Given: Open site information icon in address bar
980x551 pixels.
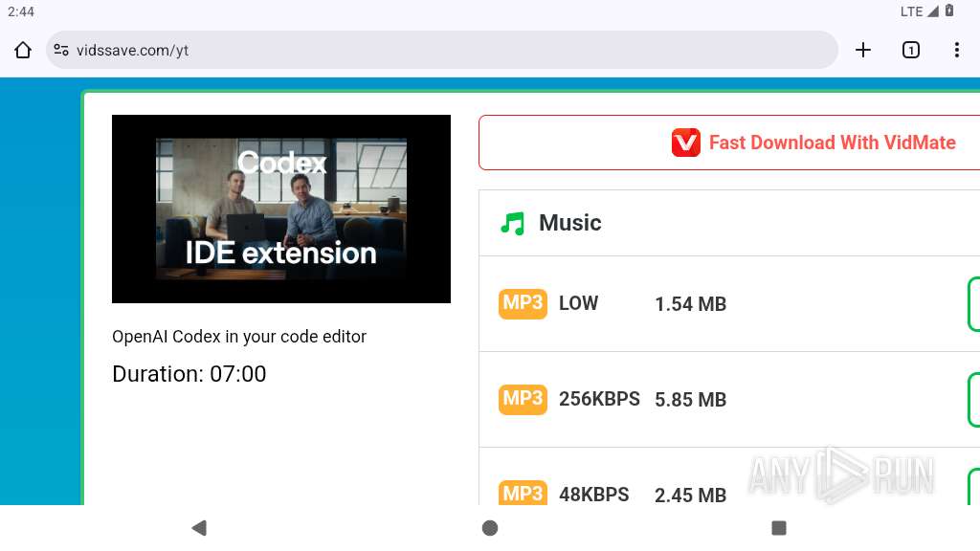Looking at the screenshot, I should coord(60,50).
